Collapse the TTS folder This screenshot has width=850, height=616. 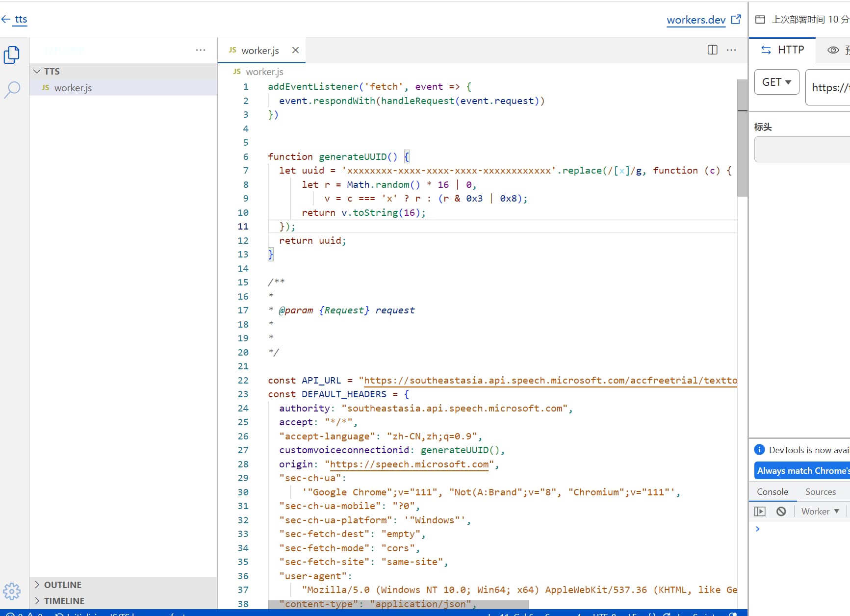(37, 72)
